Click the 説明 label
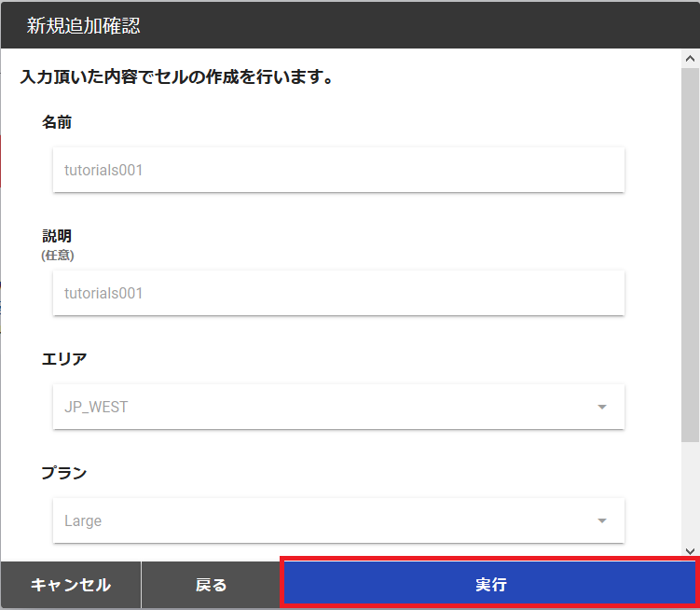This screenshot has height=610, width=700. pyautogui.click(x=57, y=235)
